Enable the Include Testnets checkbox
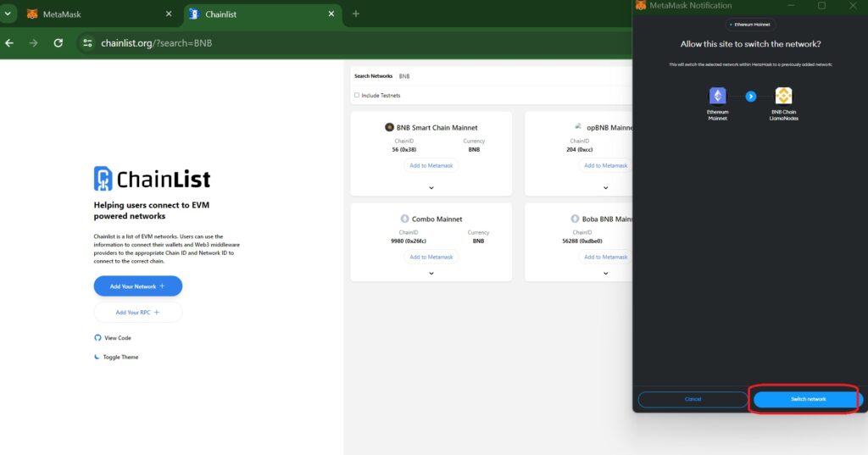This screenshot has width=868, height=455. coord(357,95)
